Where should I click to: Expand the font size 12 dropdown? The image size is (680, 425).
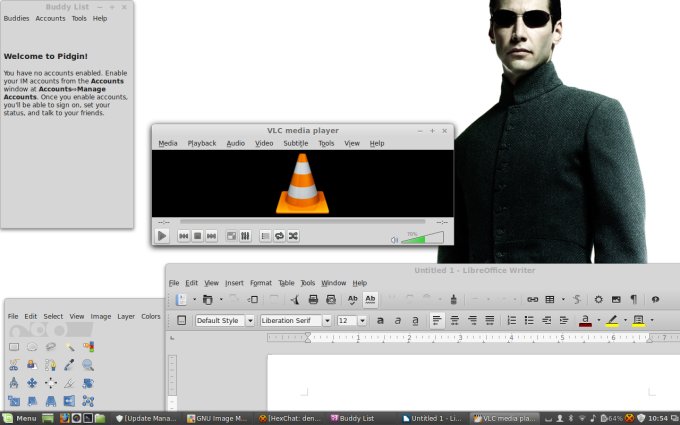coord(362,321)
